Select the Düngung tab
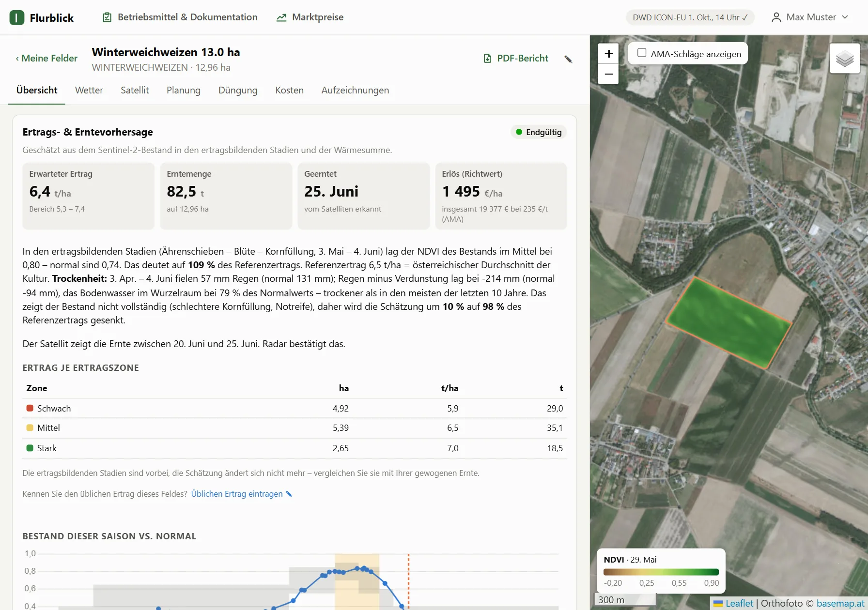The width and height of the screenshot is (868, 610). [x=238, y=91]
